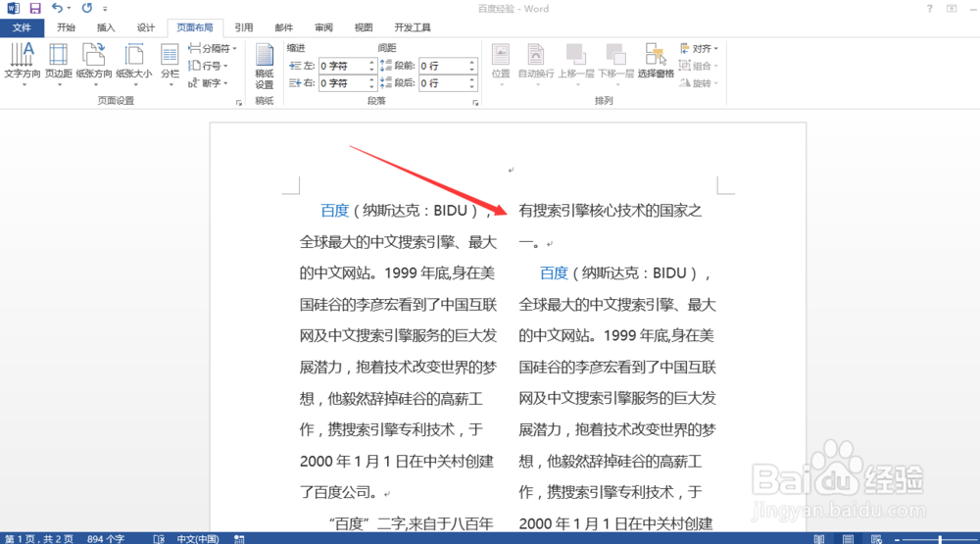The image size is (980, 544).
Task: Switch to Web Layout view icon
Action: [877, 539]
